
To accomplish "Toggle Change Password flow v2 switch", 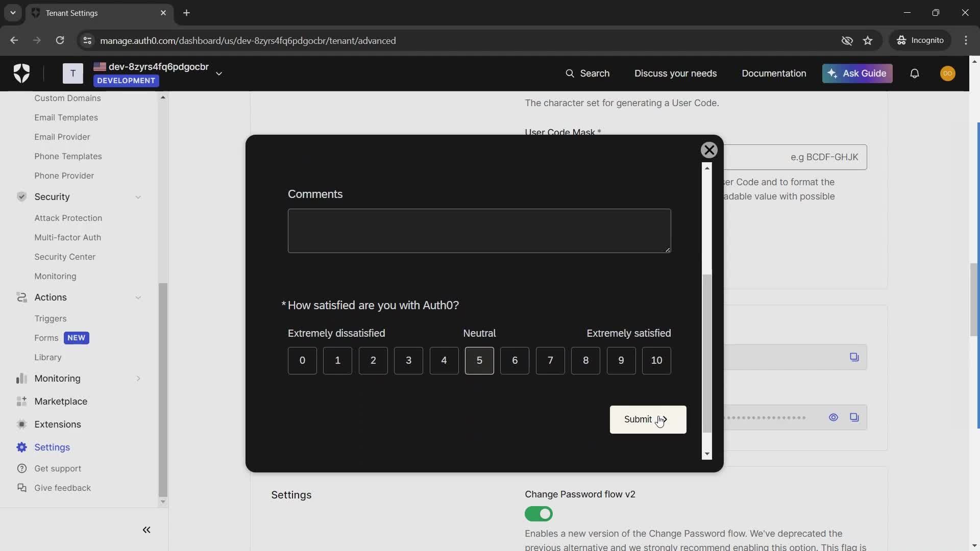I will click(538, 514).
